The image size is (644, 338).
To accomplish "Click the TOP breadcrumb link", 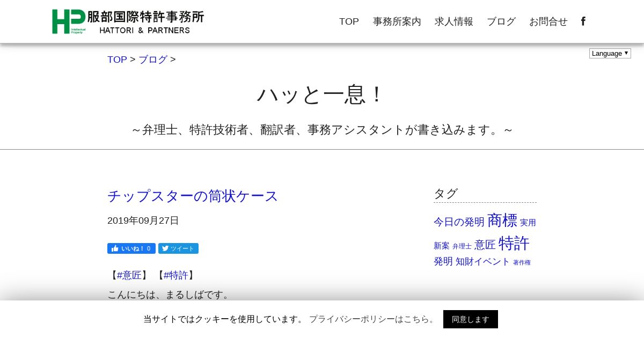I will click(117, 60).
